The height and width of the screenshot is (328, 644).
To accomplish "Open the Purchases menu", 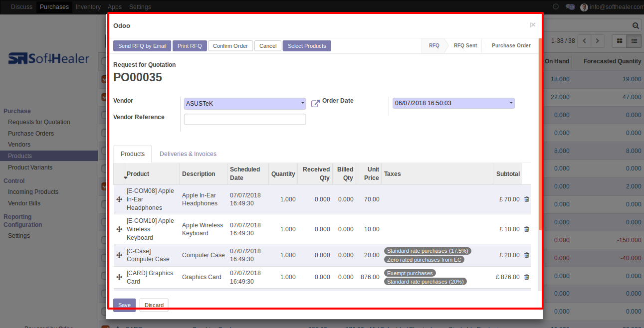I will click(x=54, y=7).
